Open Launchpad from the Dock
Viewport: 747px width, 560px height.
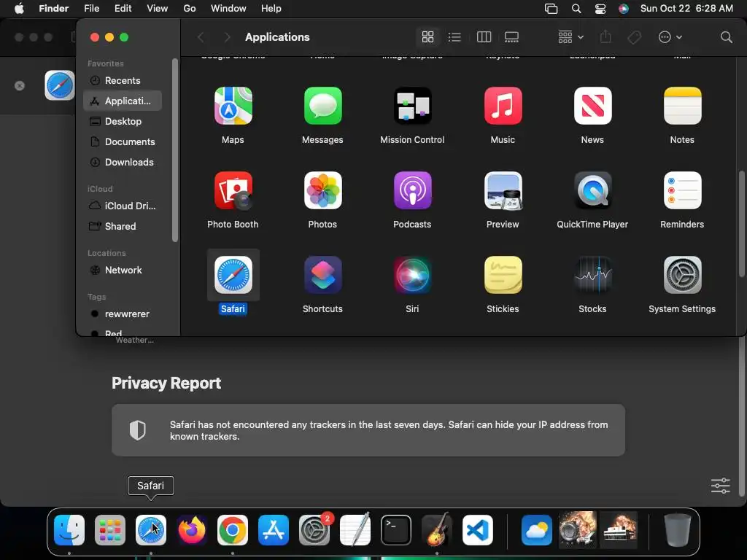(x=110, y=529)
